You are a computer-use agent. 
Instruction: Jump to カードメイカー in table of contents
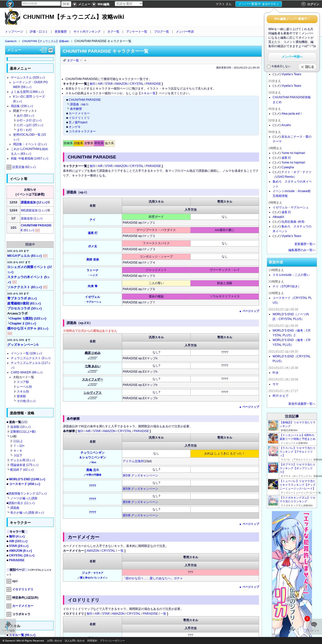[x=79, y=113]
